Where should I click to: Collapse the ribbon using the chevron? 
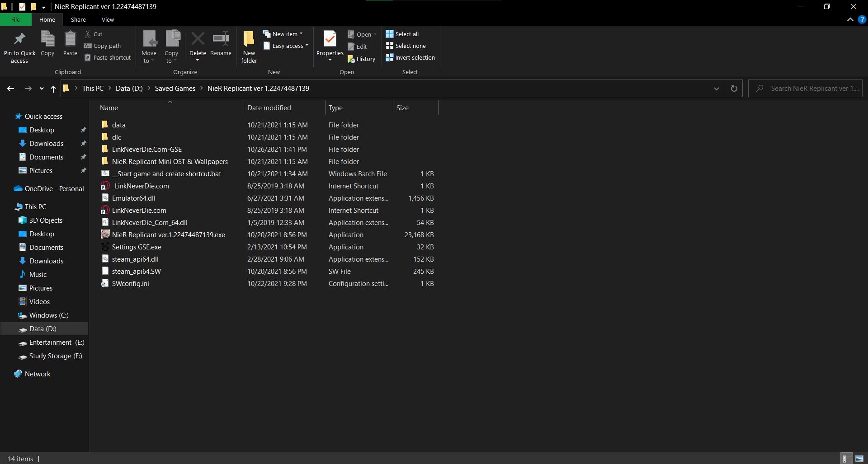(x=850, y=19)
